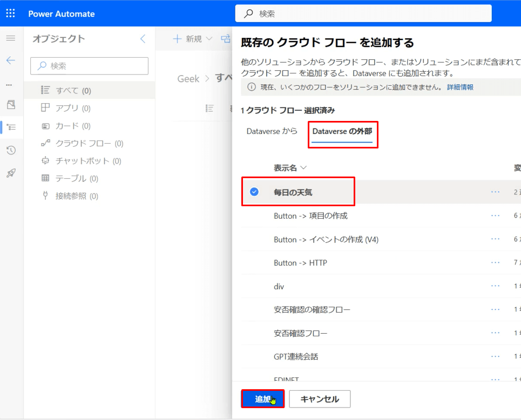Select アプリ (0) in object tree
521x420 pixels.
pos(89,108)
